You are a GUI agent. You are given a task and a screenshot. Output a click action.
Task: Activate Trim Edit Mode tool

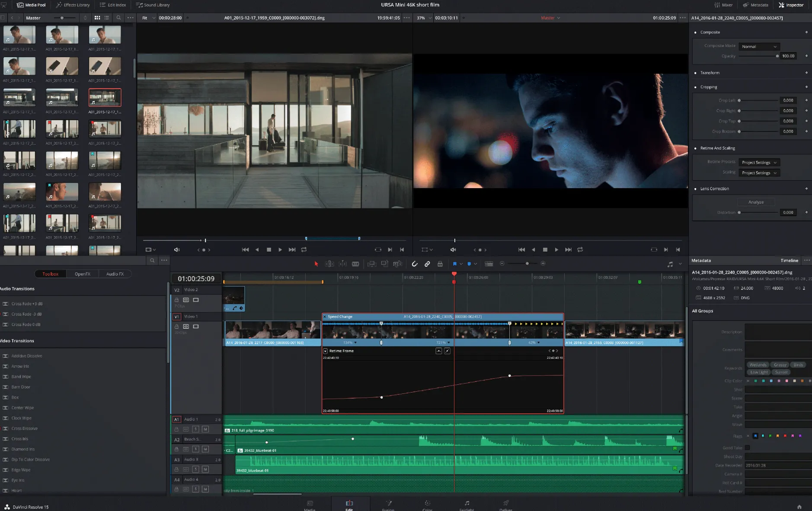pyautogui.click(x=329, y=264)
